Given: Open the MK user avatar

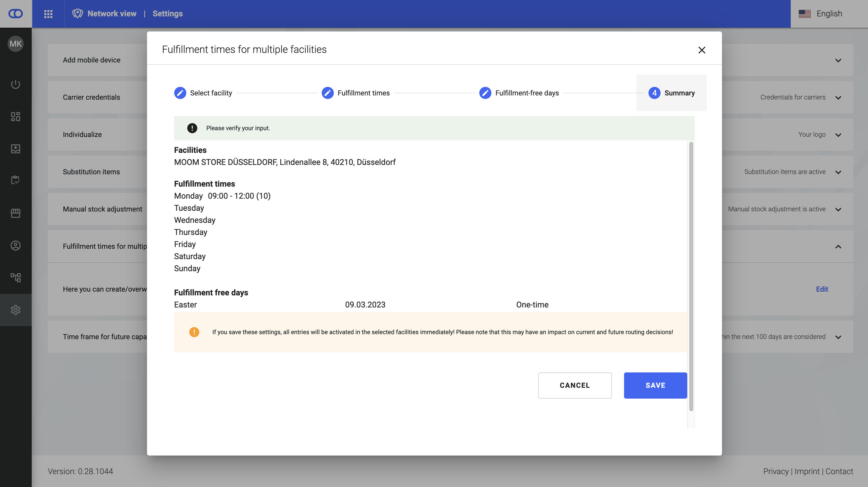Looking at the screenshot, I should click(x=16, y=44).
